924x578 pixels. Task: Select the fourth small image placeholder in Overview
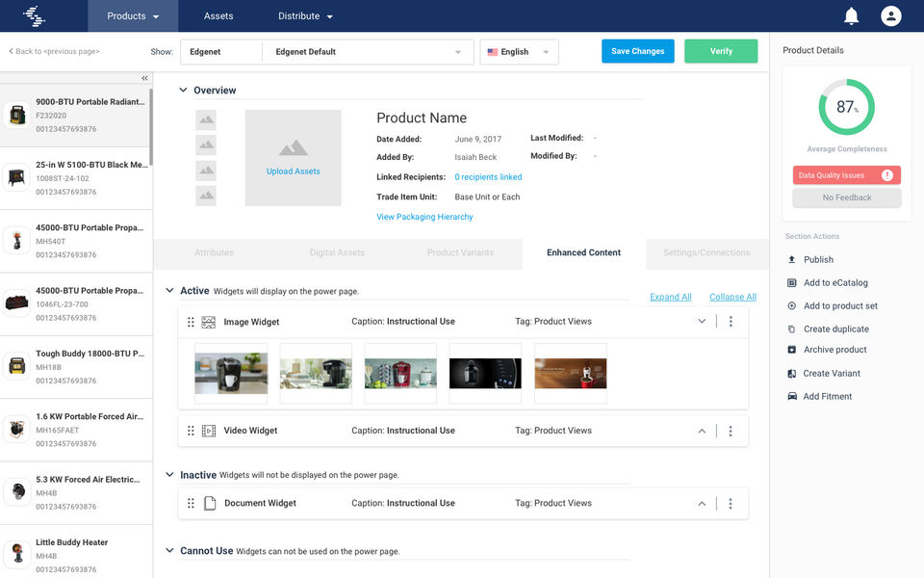(206, 196)
